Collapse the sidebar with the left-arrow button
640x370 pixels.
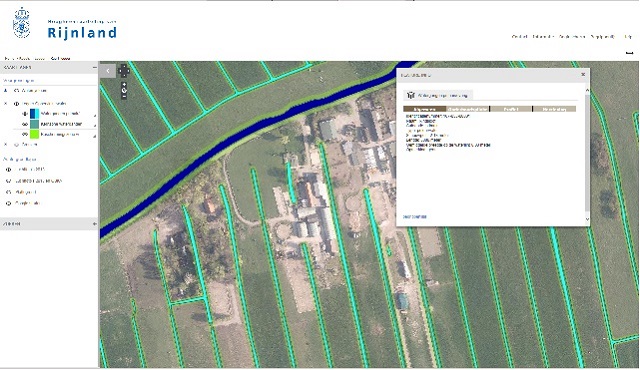click(108, 71)
